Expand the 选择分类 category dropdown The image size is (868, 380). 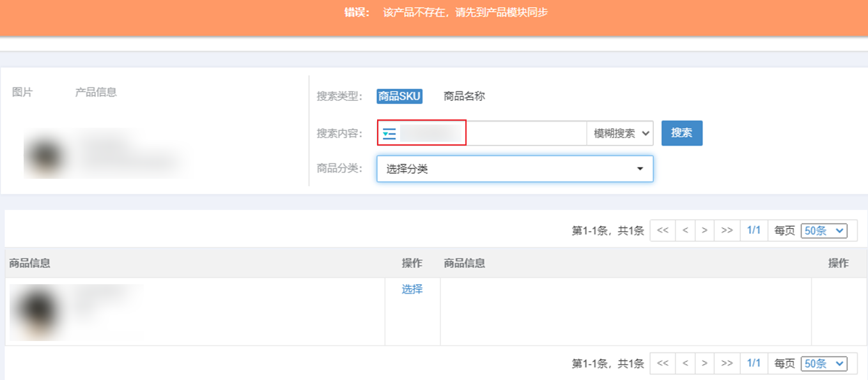pyautogui.click(x=515, y=169)
